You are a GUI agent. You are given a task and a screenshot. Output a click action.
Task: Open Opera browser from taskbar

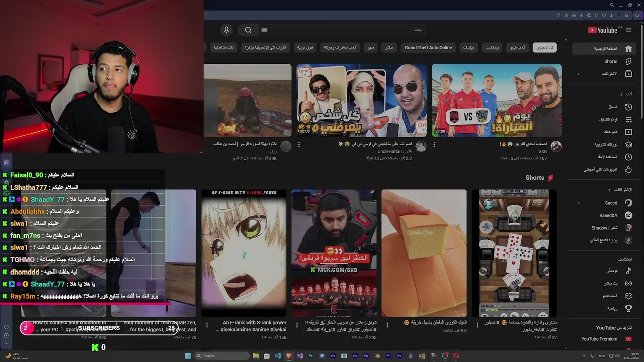(456, 356)
